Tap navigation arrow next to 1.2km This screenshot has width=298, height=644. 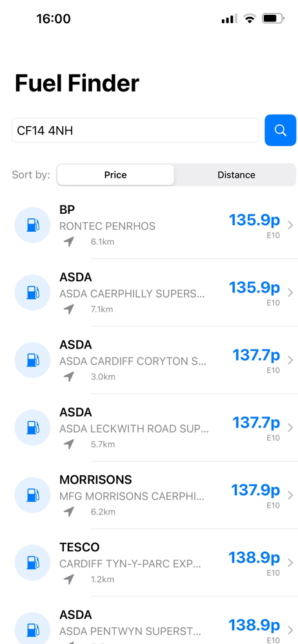click(x=69, y=579)
